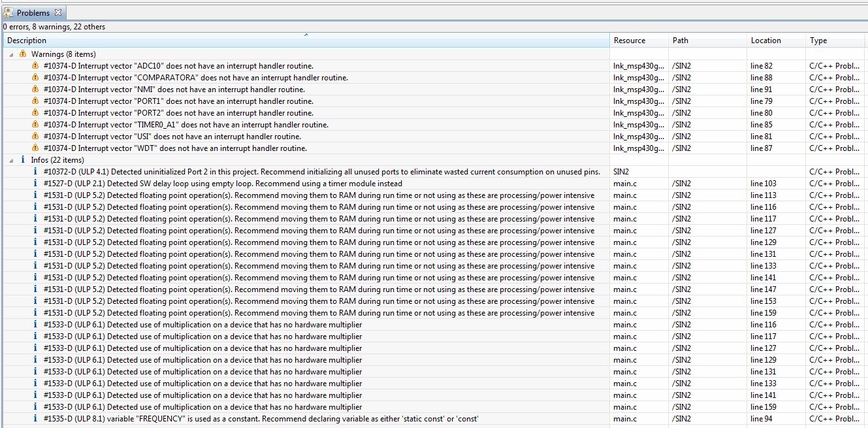Collapse the Warnings (8 items) group
868x428 pixels.
(x=11, y=54)
